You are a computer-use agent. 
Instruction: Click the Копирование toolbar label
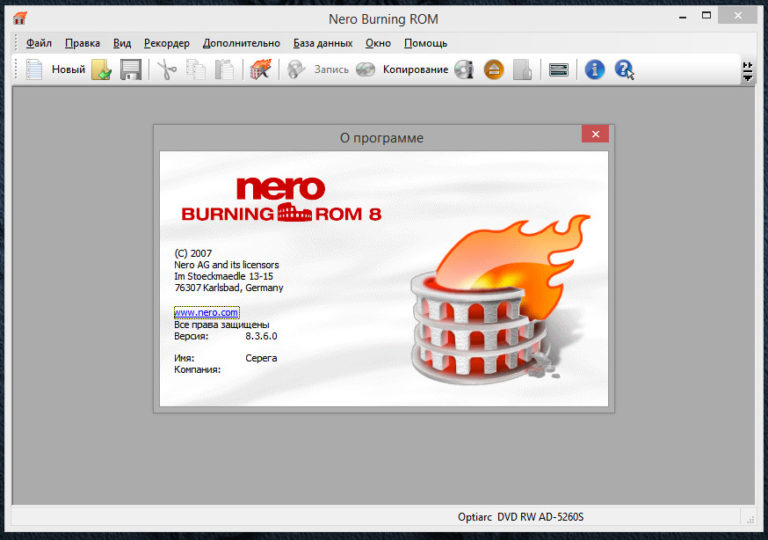(x=415, y=70)
